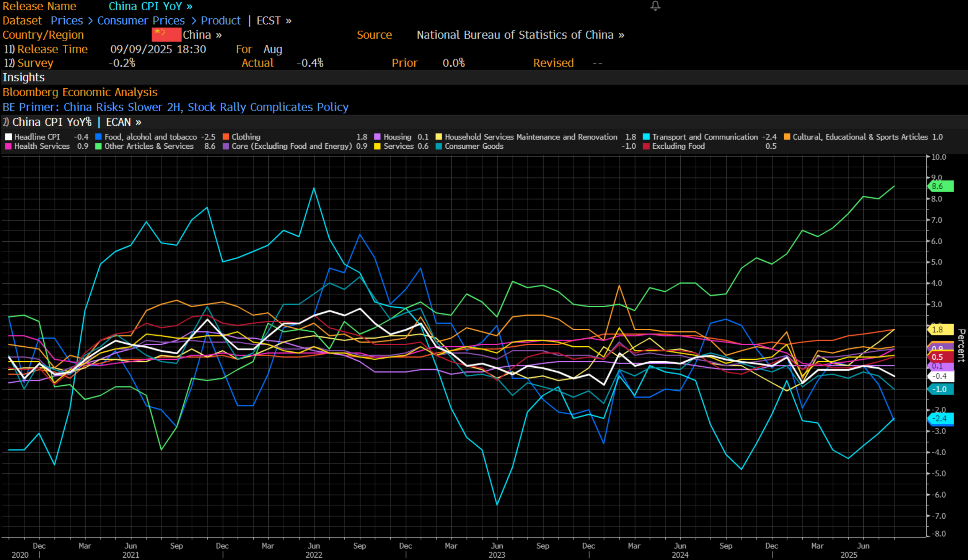Expand the China CPI YoY release name

(150, 6)
